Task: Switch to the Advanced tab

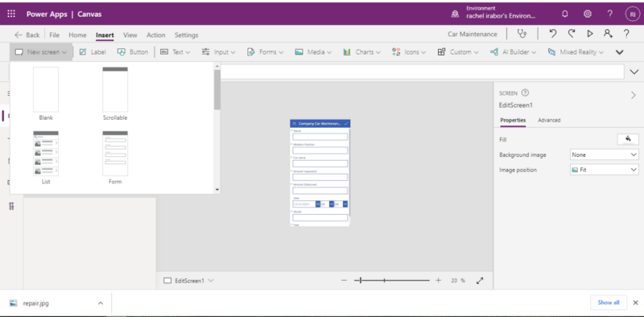Action: click(549, 121)
